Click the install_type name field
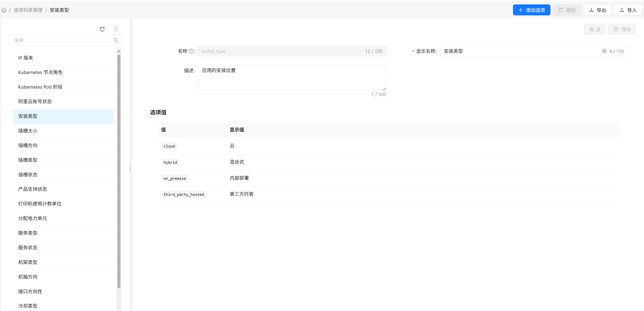Viewport: 644px width, 311px height. (x=292, y=51)
